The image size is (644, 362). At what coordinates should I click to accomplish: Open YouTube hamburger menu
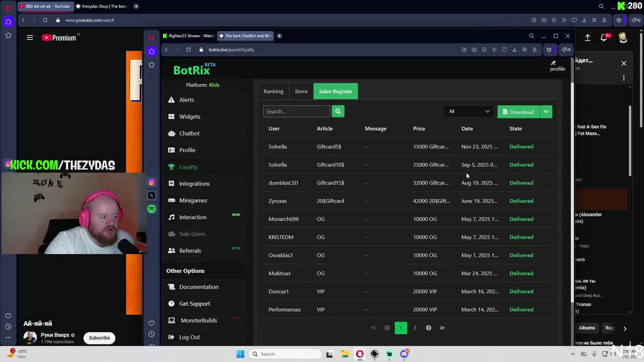click(30, 37)
